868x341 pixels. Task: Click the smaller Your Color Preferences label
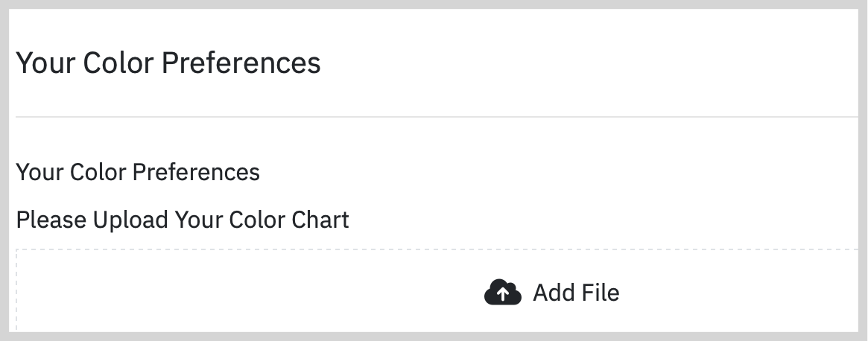138,172
